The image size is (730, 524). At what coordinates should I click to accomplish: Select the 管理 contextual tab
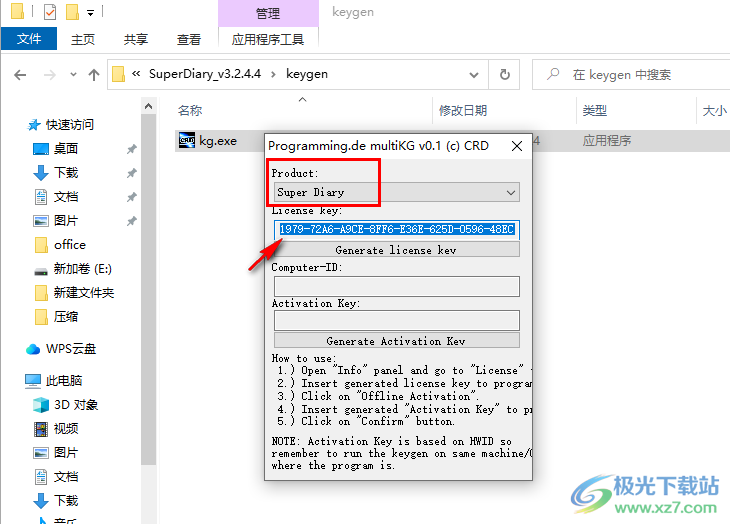[268, 13]
